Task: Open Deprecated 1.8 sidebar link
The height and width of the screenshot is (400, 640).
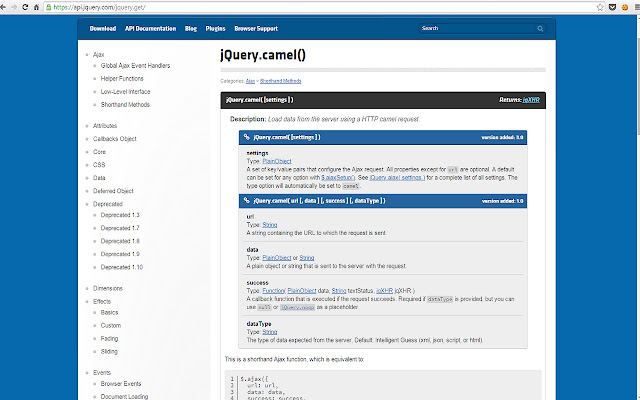Action: 120,241
